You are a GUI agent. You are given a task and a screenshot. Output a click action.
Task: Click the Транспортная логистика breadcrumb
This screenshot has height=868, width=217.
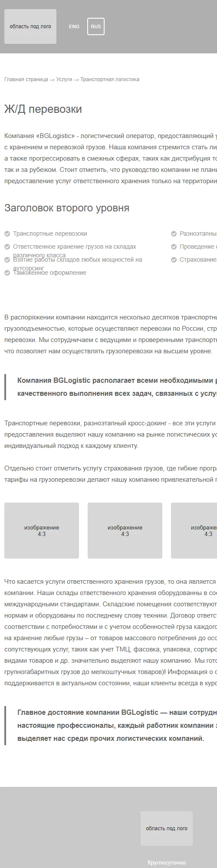110,79
